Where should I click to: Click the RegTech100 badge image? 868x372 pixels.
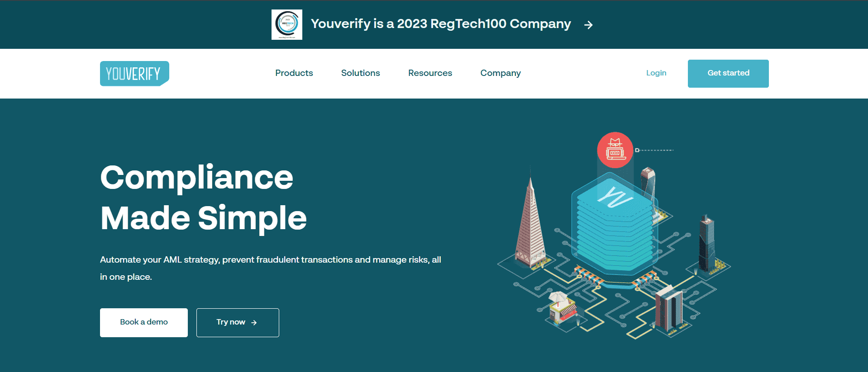click(x=287, y=24)
